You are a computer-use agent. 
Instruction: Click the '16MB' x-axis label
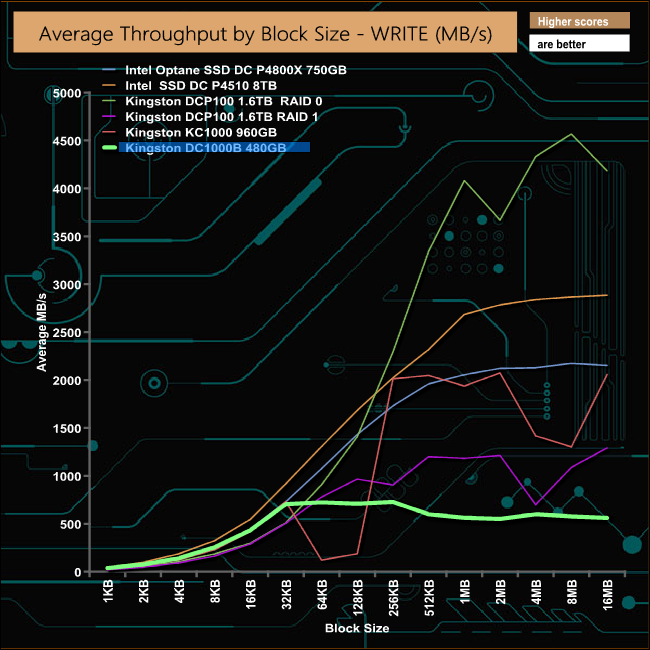point(607,595)
